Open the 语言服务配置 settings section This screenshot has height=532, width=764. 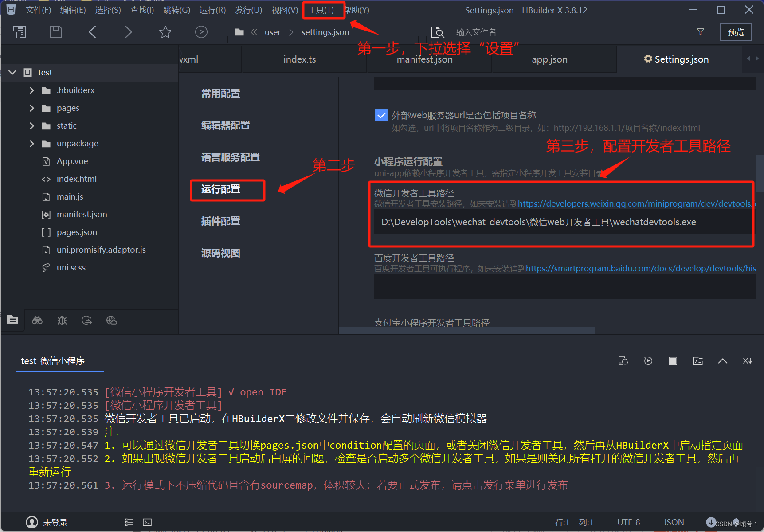(x=231, y=157)
